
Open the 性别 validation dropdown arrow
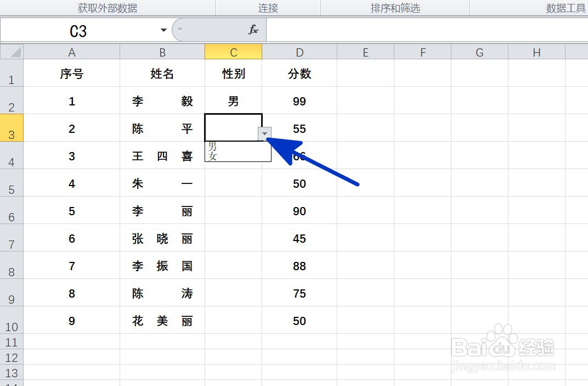(x=265, y=133)
